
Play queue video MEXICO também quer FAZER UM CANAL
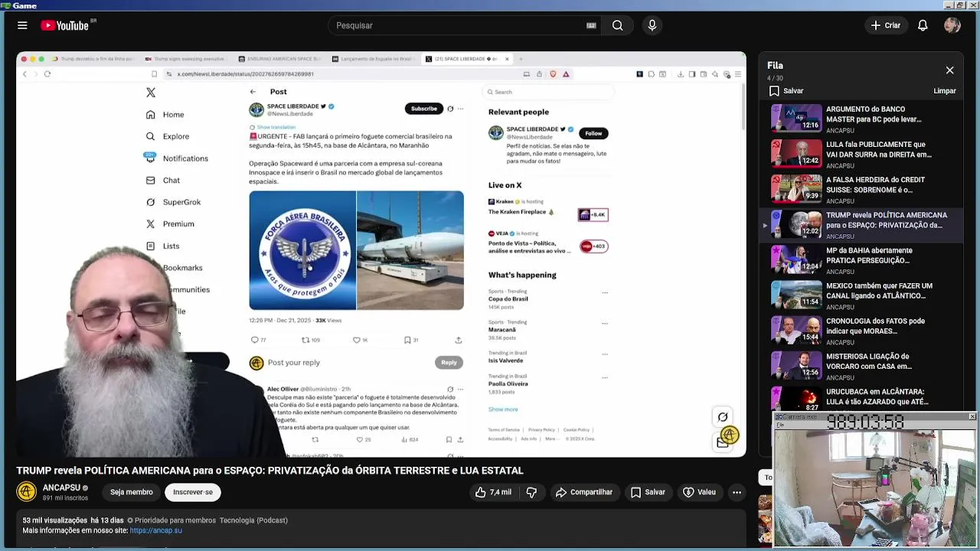[x=863, y=295]
